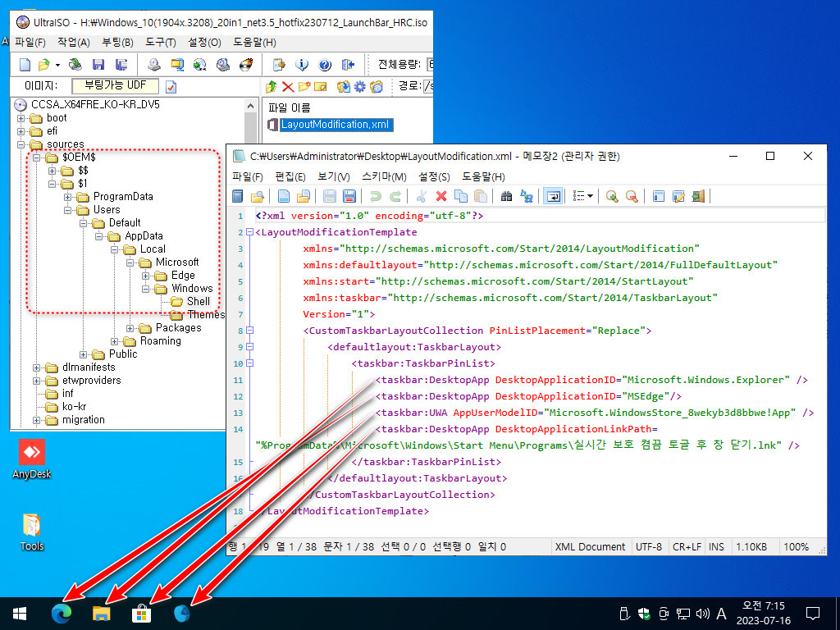The height and width of the screenshot is (630, 840).
Task: Expand the boot folder in UltraISO tree
Action: 21,118
